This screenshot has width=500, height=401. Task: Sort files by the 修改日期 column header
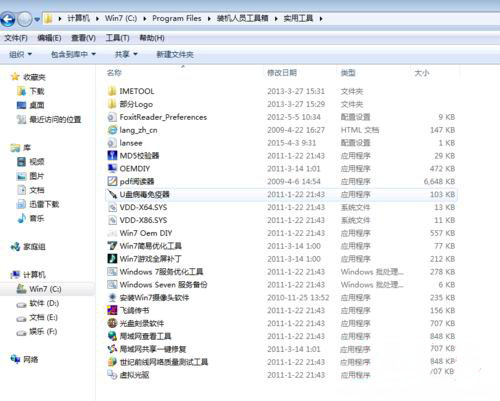pyautogui.click(x=282, y=73)
